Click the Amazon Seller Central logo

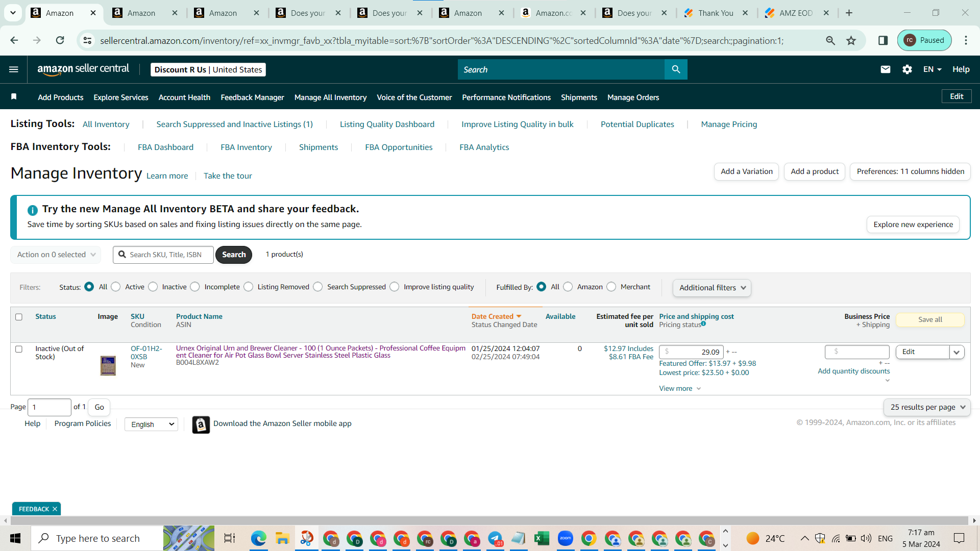pos(83,69)
